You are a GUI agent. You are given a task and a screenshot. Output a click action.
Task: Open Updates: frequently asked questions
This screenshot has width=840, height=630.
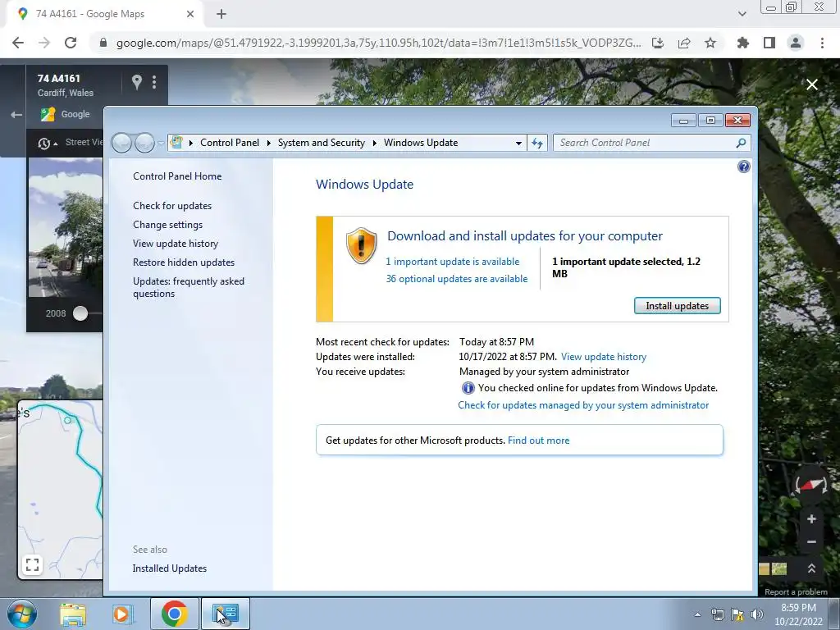(188, 287)
